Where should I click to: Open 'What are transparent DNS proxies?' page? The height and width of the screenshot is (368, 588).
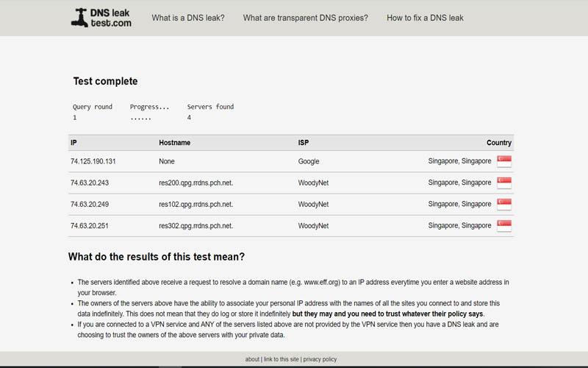306,18
